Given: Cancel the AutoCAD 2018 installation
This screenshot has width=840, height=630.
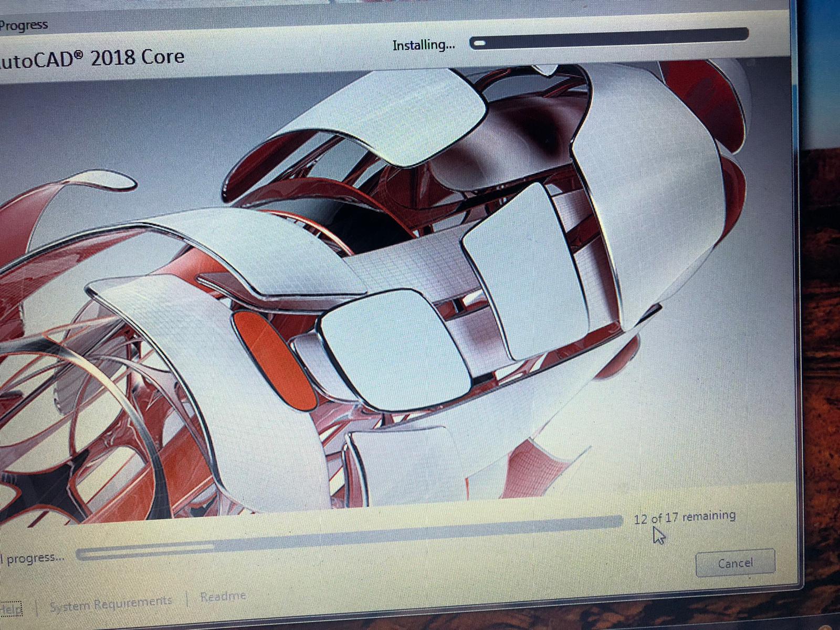Looking at the screenshot, I should tap(736, 563).
